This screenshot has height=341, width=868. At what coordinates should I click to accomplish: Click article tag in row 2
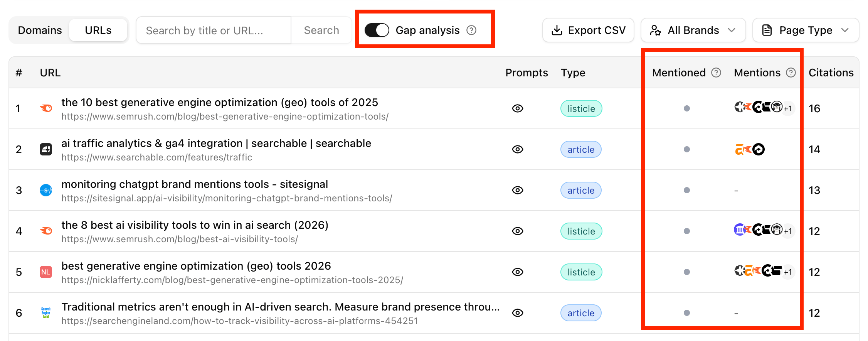coord(581,149)
